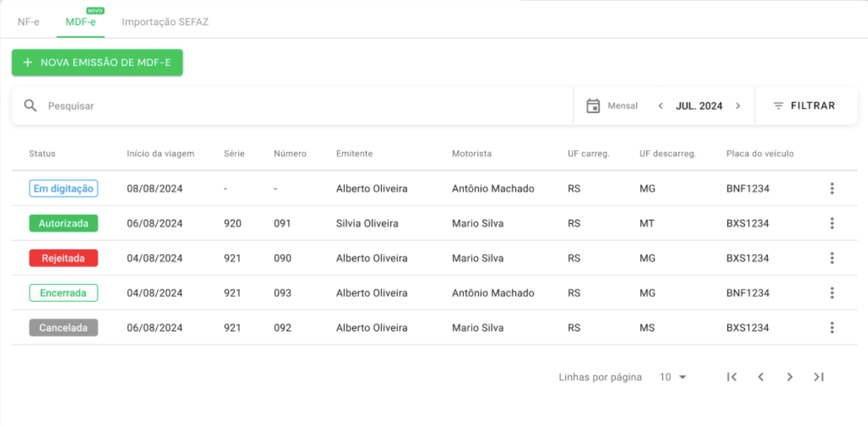Open row options for Cancelada entry
This screenshot has height=426, width=868.
pyautogui.click(x=831, y=328)
